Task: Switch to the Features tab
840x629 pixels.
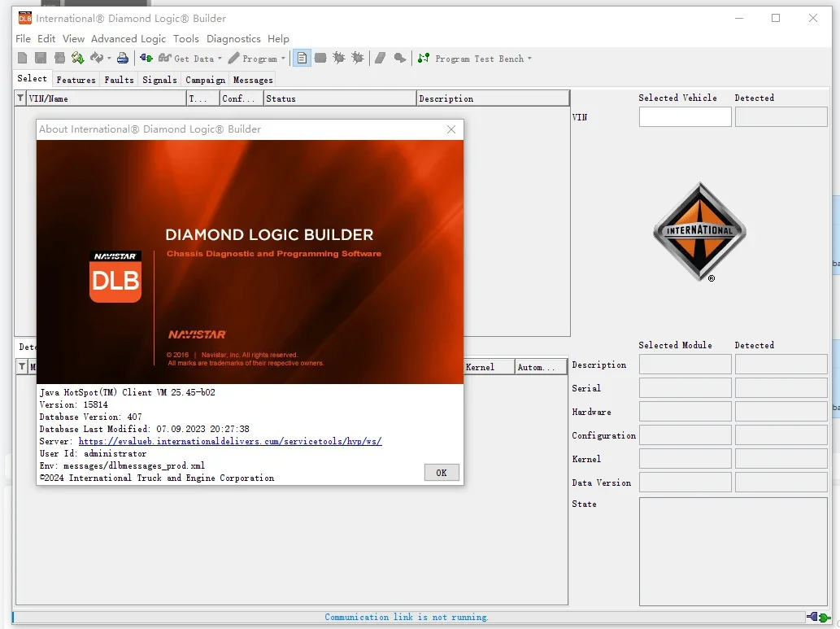Action: [76, 80]
